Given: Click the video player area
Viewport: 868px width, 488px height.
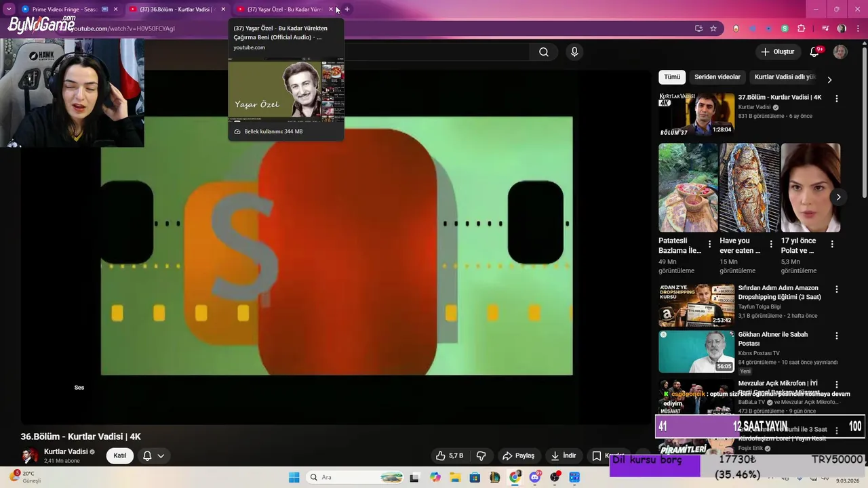Looking at the screenshot, I should tap(336, 246).
